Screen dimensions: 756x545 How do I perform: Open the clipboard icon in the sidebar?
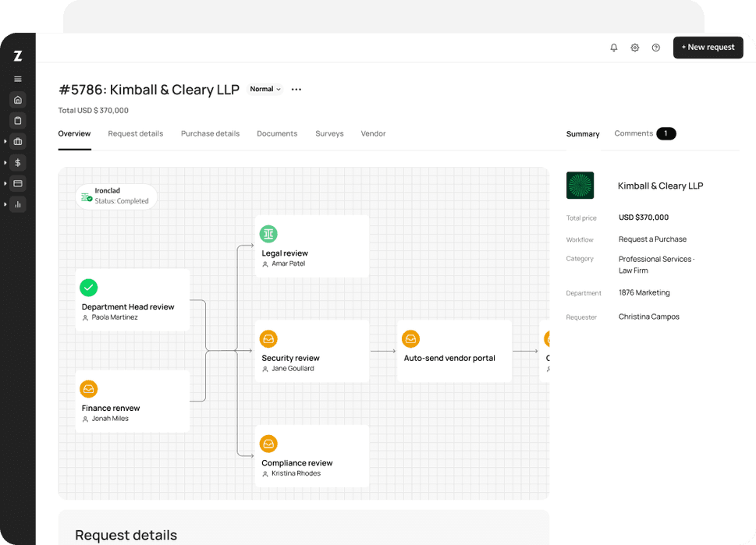[x=17, y=121]
